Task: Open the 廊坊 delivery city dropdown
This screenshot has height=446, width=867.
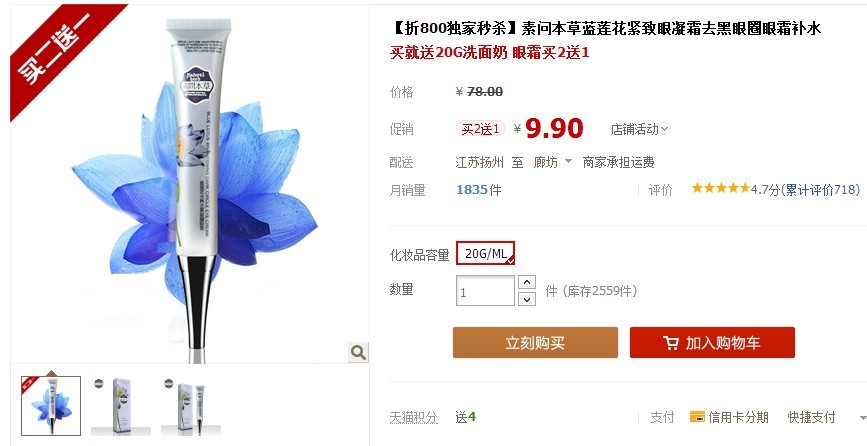Action: click(x=552, y=162)
